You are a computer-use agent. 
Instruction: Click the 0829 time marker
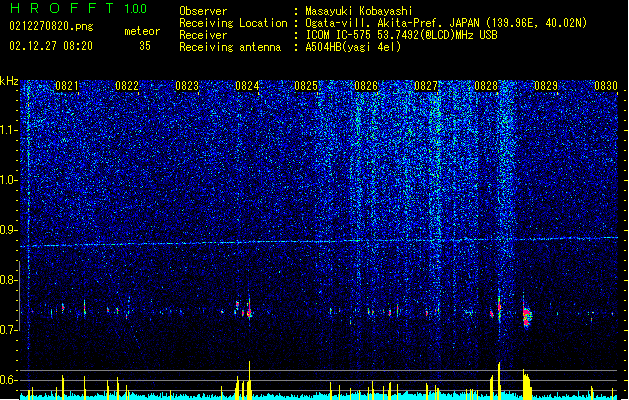coord(546,86)
